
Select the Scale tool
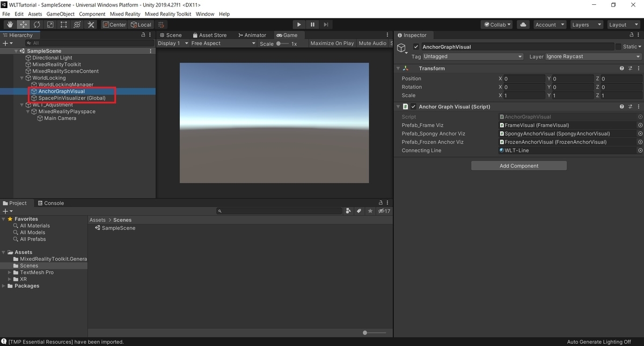(50, 25)
